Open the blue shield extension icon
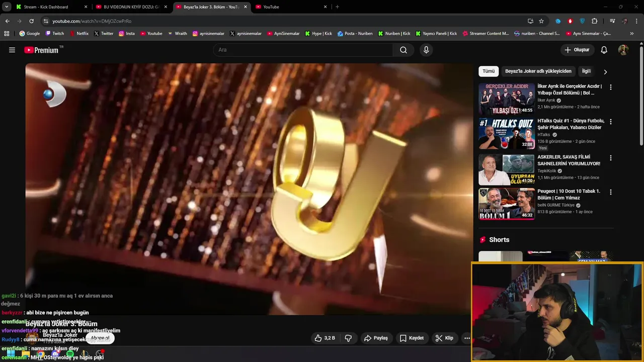This screenshot has height=362, width=644. click(x=582, y=21)
